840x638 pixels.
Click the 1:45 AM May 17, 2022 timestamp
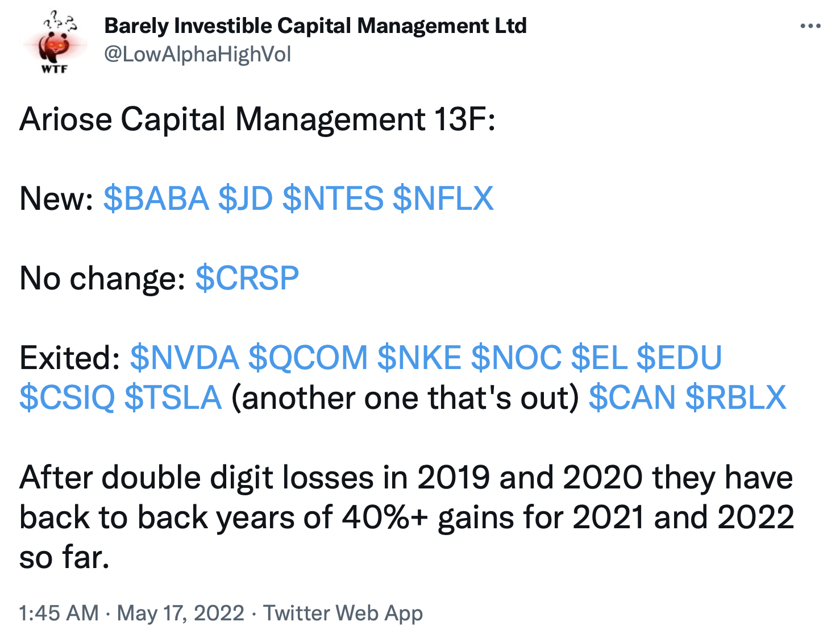pyautogui.click(x=132, y=614)
